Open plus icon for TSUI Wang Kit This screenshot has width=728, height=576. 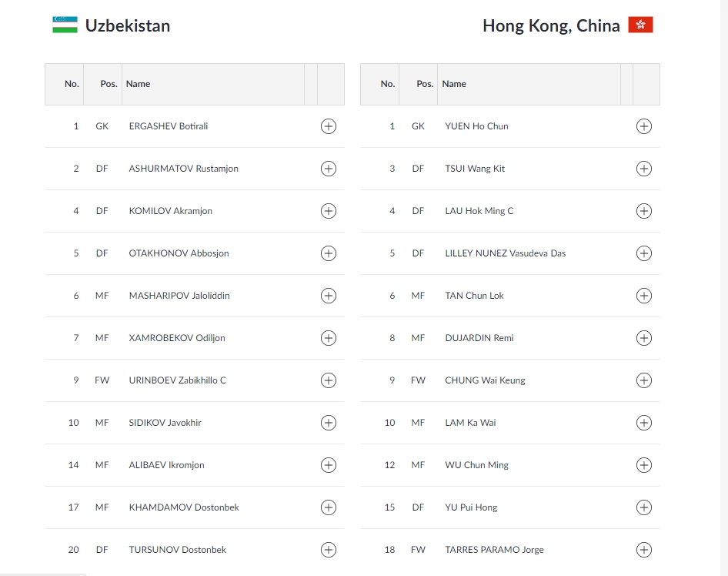coord(644,169)
